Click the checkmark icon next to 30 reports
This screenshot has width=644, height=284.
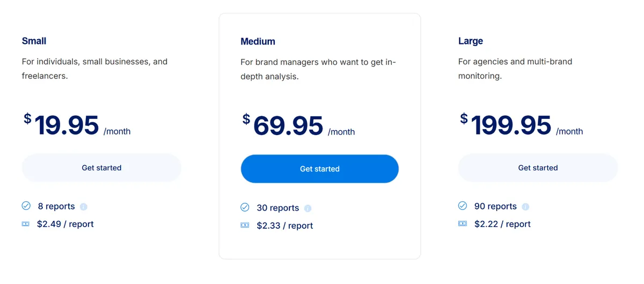tap(245, 207)
